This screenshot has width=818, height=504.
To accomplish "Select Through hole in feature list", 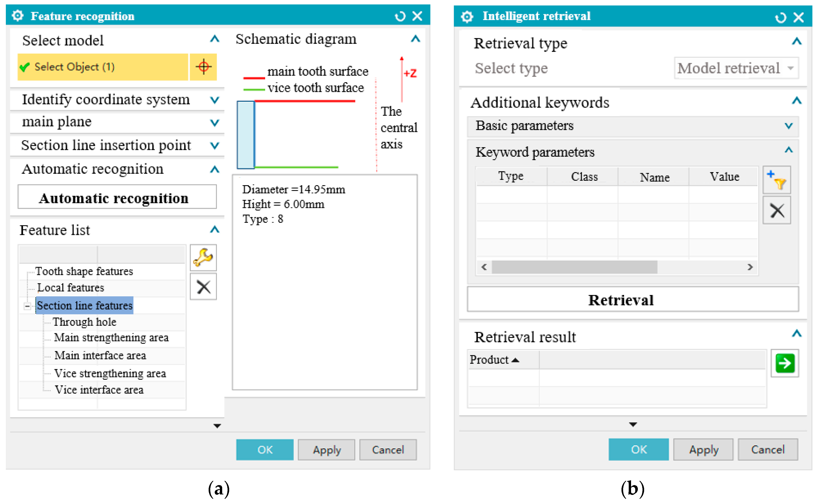I will coord(84,322).
